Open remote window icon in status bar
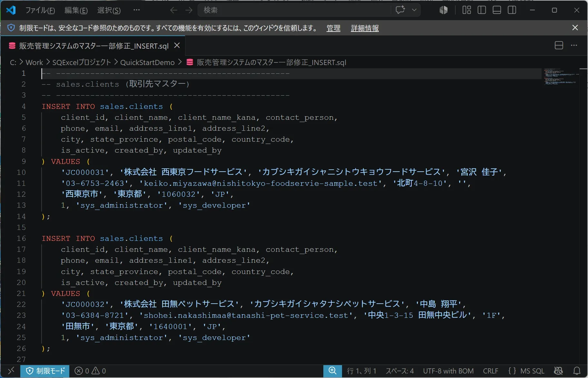The image size is (588, 378). (11, 371)
